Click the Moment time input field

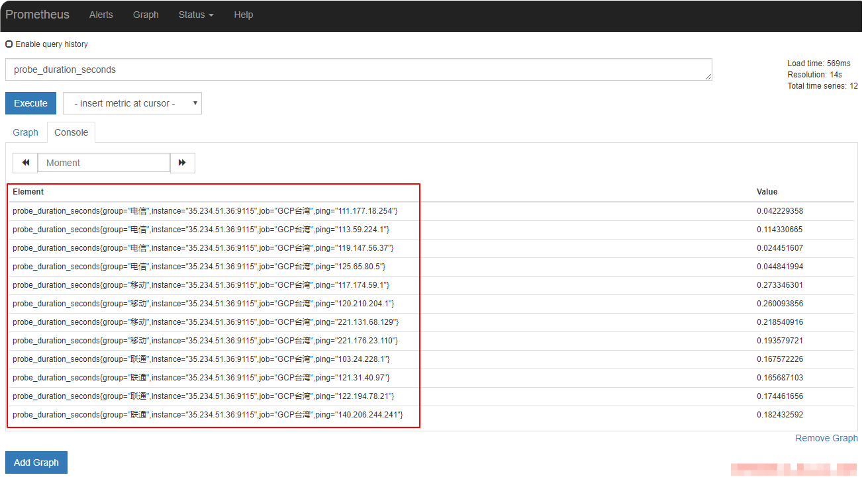(104, 163)
